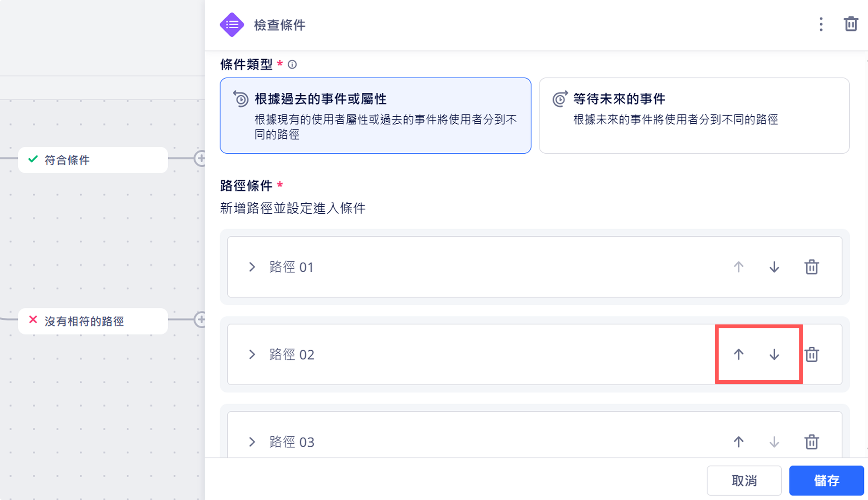The width and height of the screenshot is (868, 500).
Task: Expand the 路徑 01 chevron
Action: click(x=252, y=267)
